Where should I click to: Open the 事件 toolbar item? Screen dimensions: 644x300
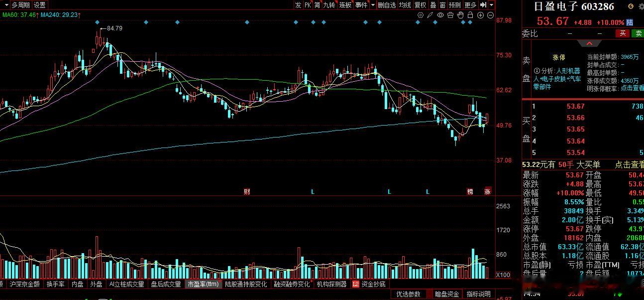(361, 4)
